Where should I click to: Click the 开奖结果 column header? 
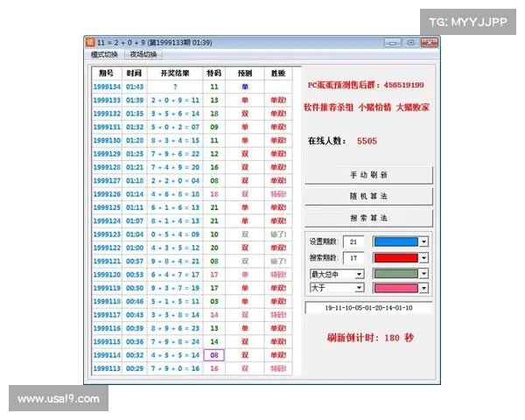(x=175, y=73)
